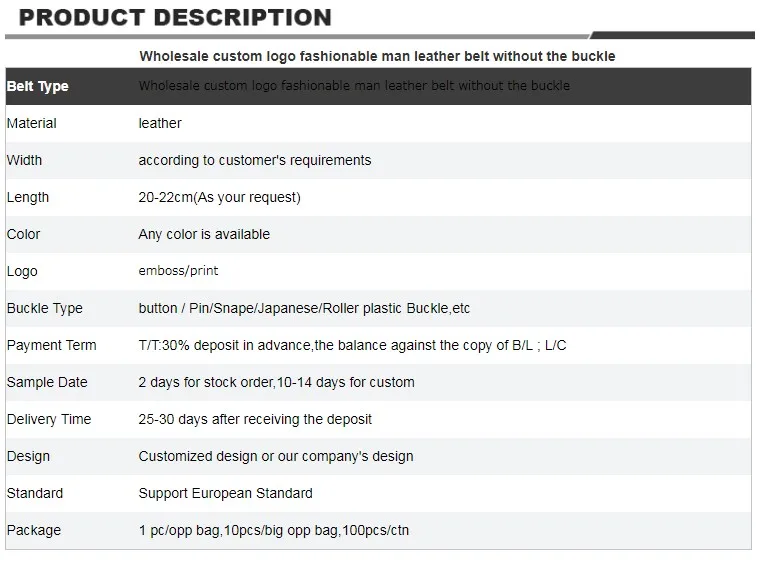
Task: Select the bold product title above the table
Action: [x=377, y=56]
